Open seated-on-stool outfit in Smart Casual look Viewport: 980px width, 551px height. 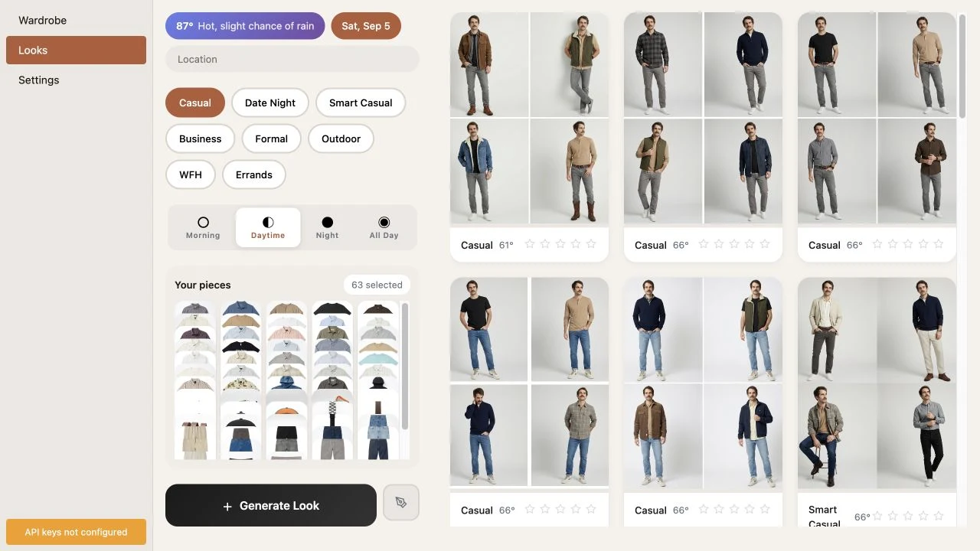(x=837, y=436)
